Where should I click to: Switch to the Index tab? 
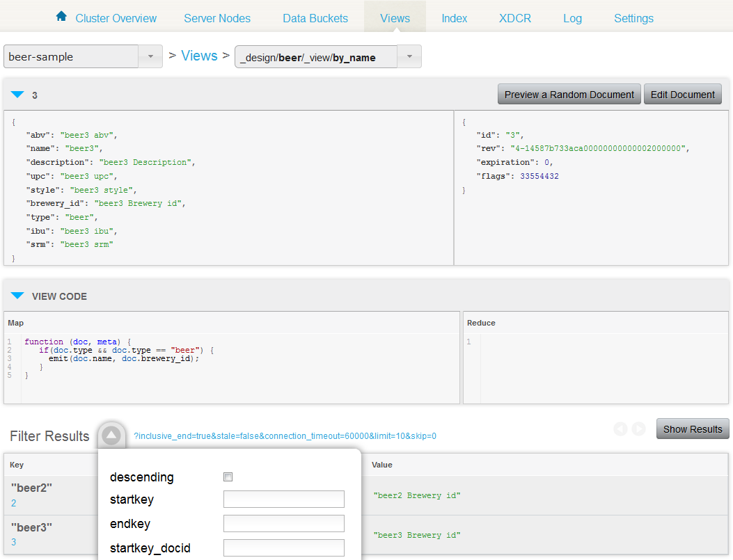(454, 18)
